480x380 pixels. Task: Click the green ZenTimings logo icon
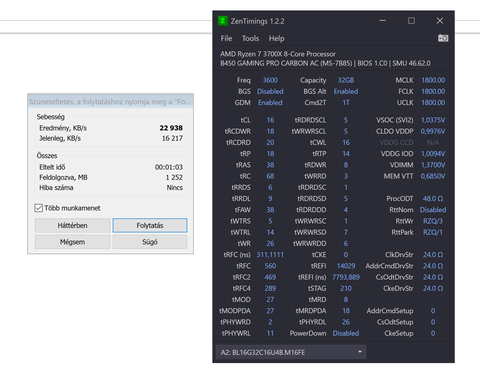click(222, 21)
